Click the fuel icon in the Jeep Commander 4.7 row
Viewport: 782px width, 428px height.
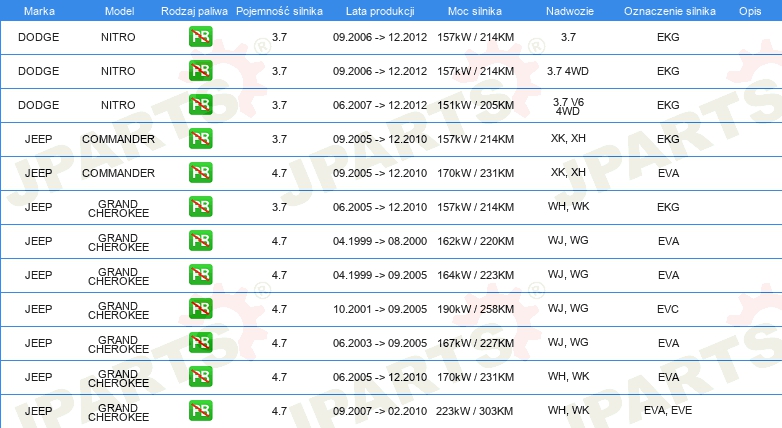click(x=200, y=172)
